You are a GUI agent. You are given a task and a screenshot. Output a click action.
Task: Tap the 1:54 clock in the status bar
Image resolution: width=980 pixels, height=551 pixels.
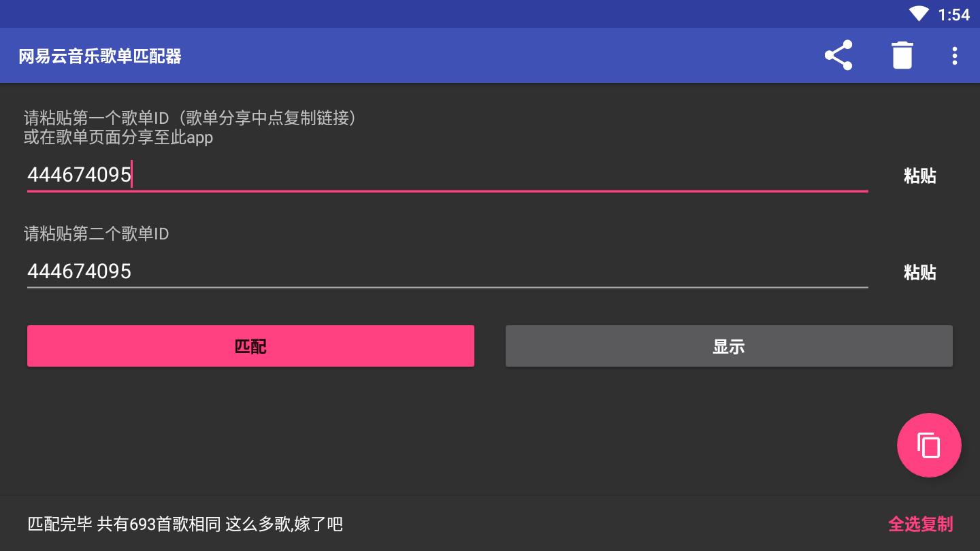[953, 14]
